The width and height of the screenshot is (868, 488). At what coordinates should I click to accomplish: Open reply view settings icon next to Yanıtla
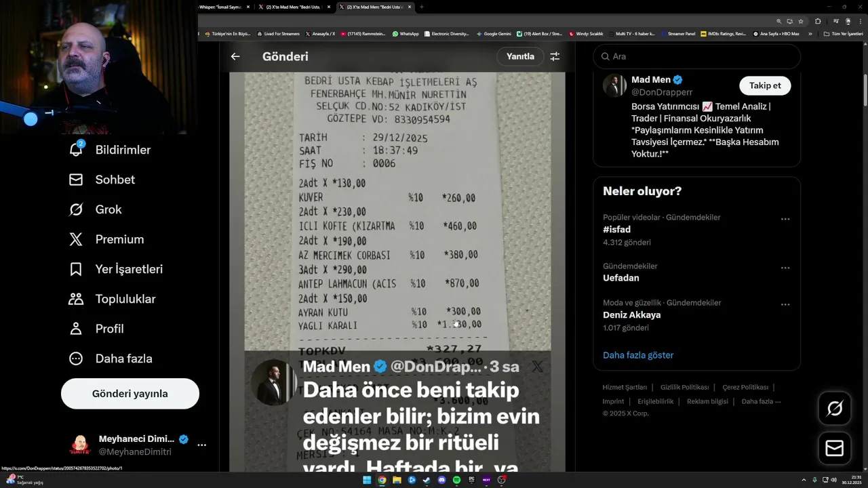tap(555, 57)
